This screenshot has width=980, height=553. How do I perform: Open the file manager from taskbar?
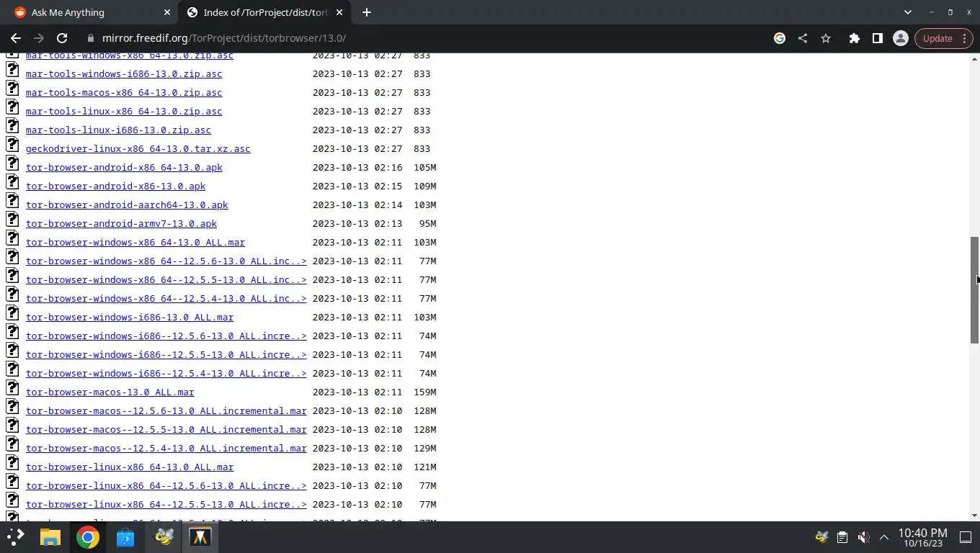click(x=50, y=536)
